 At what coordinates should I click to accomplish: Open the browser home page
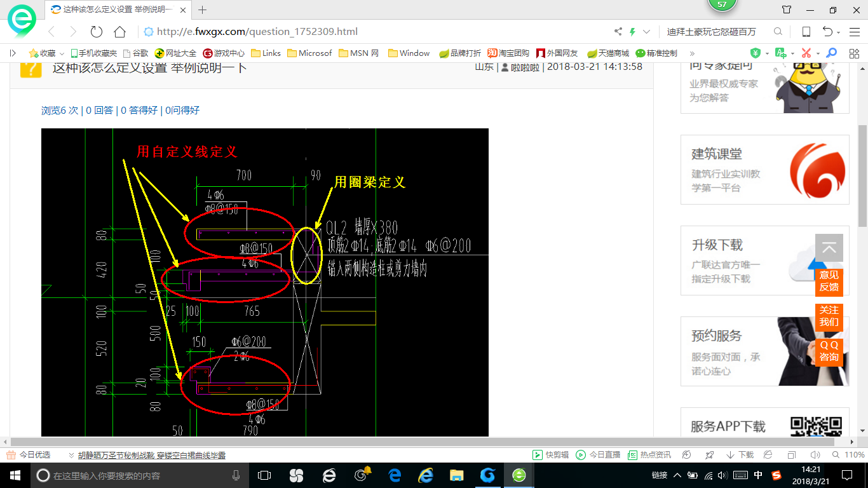tap(119, 32)
